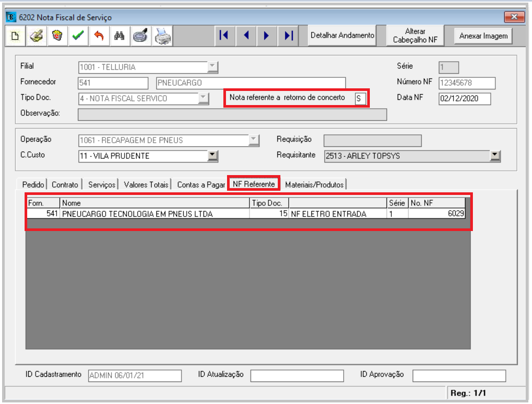Click Detalhar Andamento button
532x404 pixels.
[342, 36]
